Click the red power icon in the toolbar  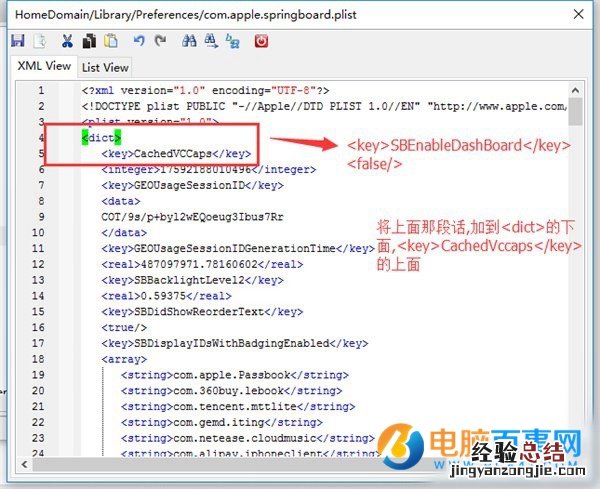(x=261, y=41)
